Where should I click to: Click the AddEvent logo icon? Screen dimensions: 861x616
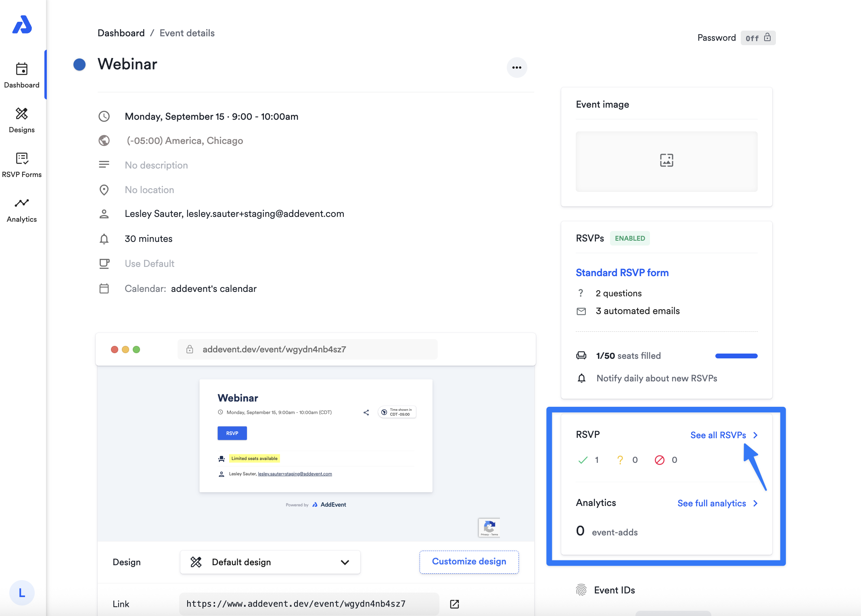point(22,25)
